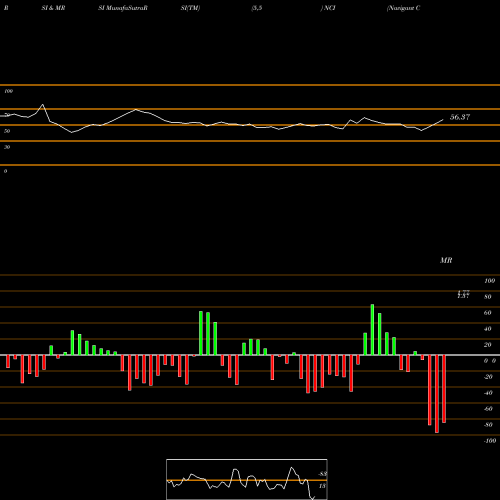Click the -80 label on MR axis
The width and height of the screenshot is (500, 500).
(488, 425)
